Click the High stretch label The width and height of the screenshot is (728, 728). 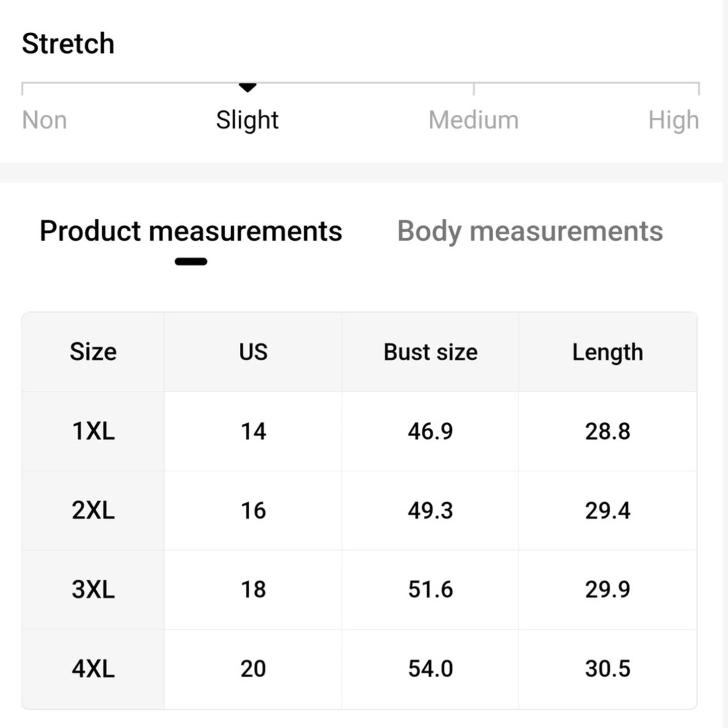(674, 120)
